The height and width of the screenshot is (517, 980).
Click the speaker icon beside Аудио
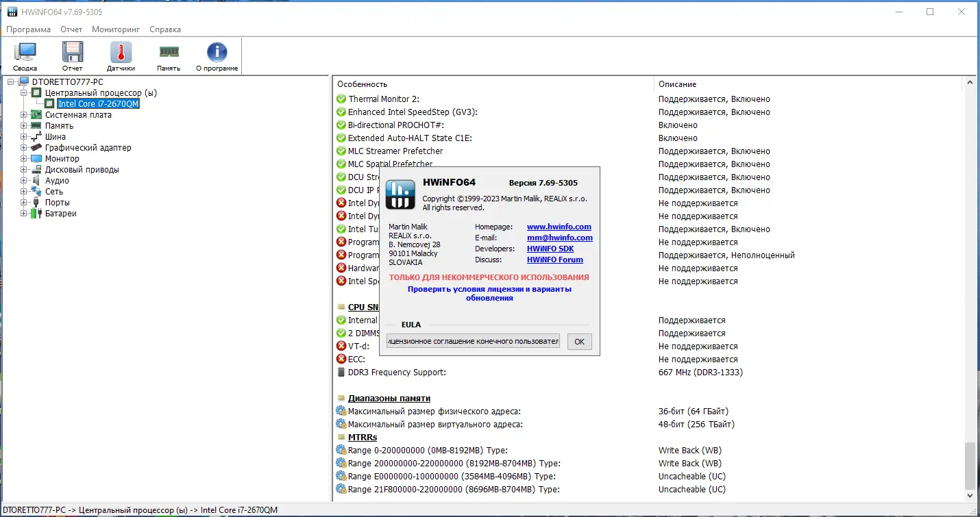(x=37, y=181)
